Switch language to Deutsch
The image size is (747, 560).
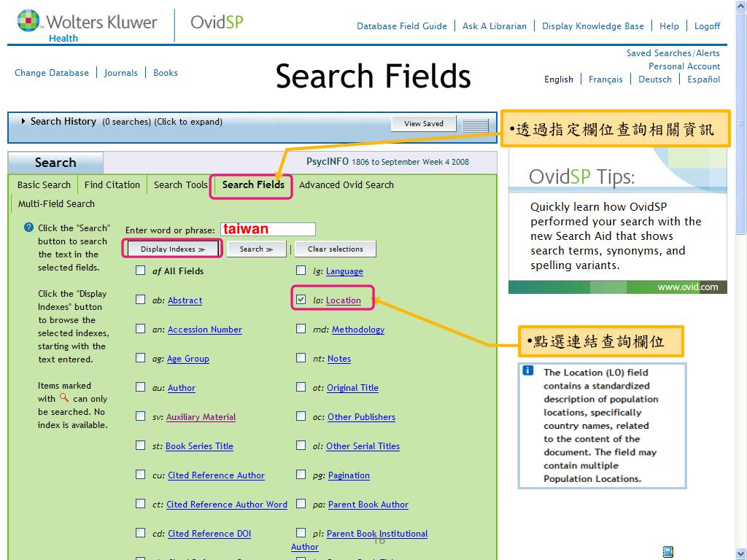click(654, 79)
